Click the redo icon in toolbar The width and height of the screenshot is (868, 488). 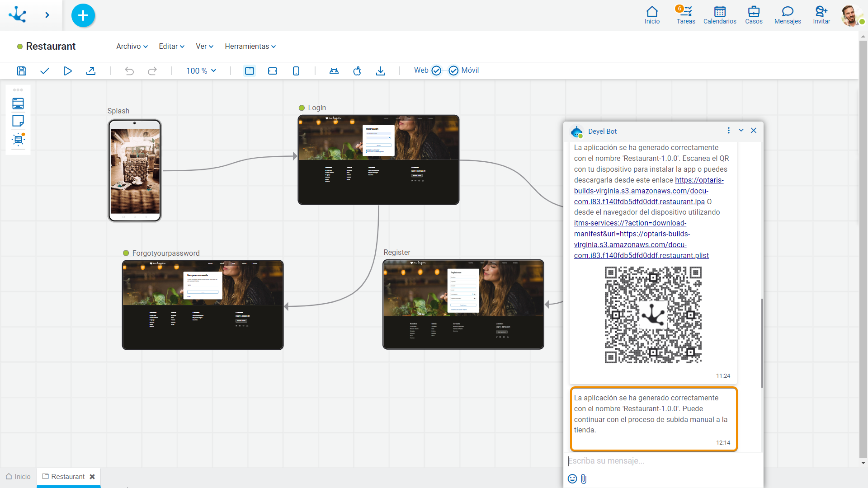152,70
